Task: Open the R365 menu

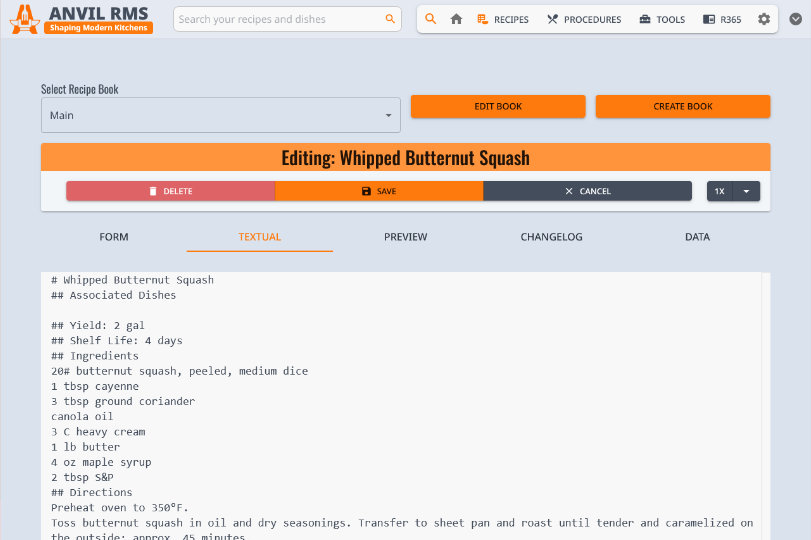Action: click(x=722, y=19)
